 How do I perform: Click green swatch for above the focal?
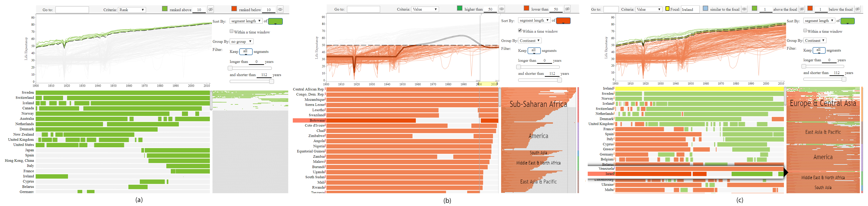pyautogui.click(x=754, y=8)
